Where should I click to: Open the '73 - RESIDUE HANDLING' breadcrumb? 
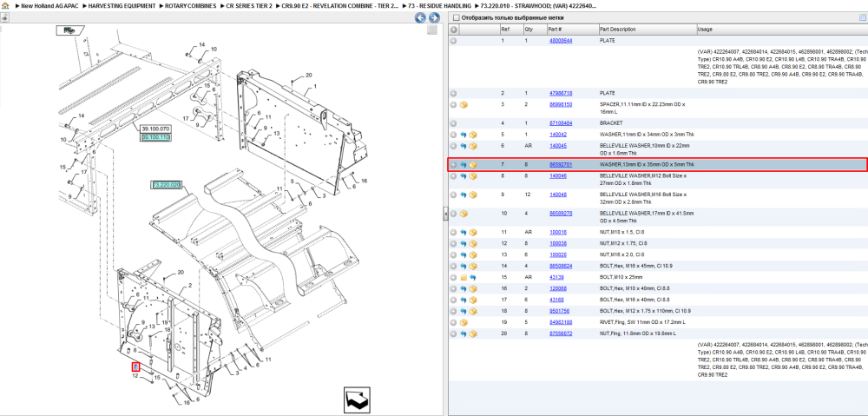[439, 5]
